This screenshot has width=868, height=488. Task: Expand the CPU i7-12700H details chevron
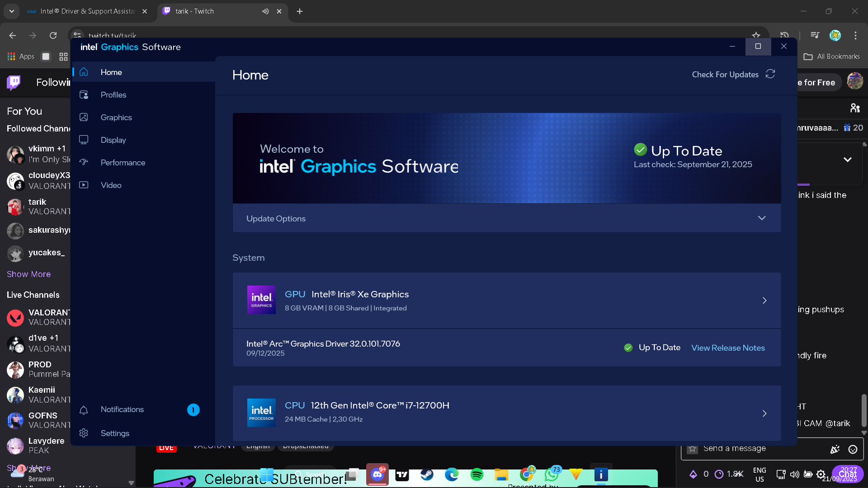coord(764,413)
